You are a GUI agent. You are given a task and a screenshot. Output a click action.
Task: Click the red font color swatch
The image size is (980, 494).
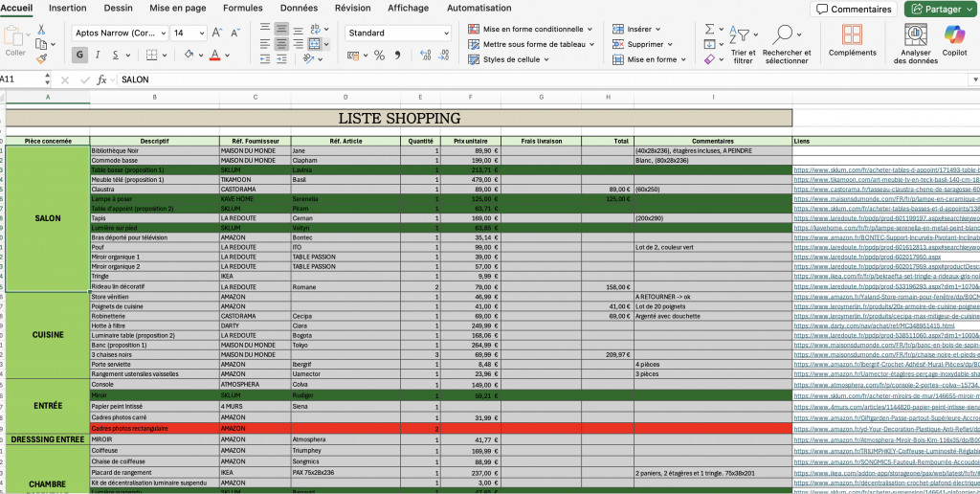214,56
